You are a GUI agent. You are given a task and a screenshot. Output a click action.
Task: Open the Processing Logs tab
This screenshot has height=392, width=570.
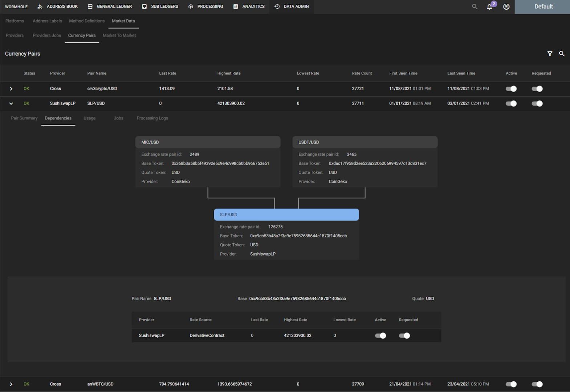[x=152, y=118]
